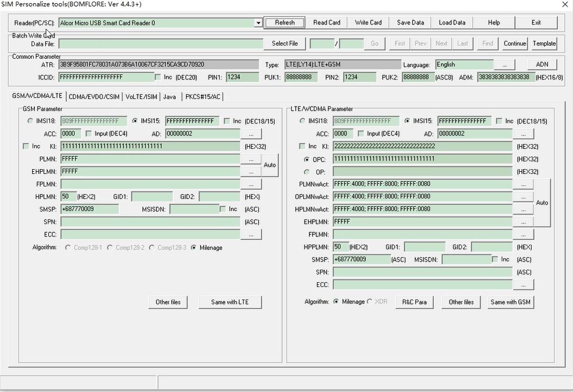Open the Reader dropdown list
The width and height of the screenshot is (573, 392).
[258, 23]
